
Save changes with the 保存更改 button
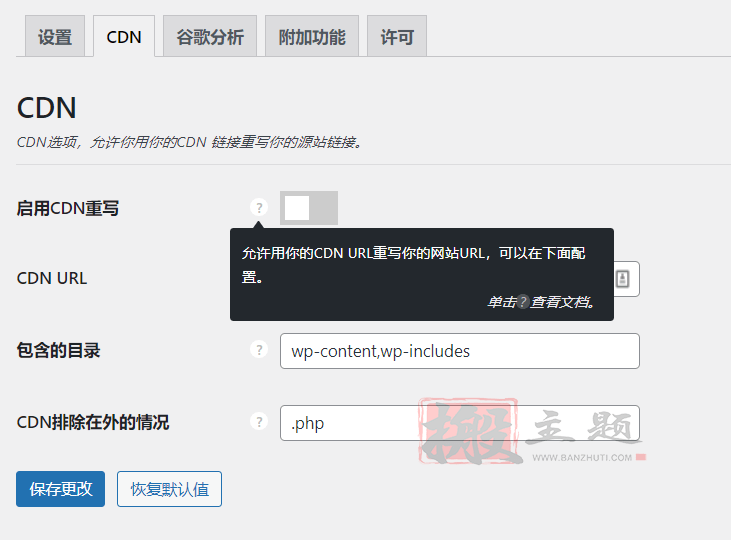pos(61,489)
